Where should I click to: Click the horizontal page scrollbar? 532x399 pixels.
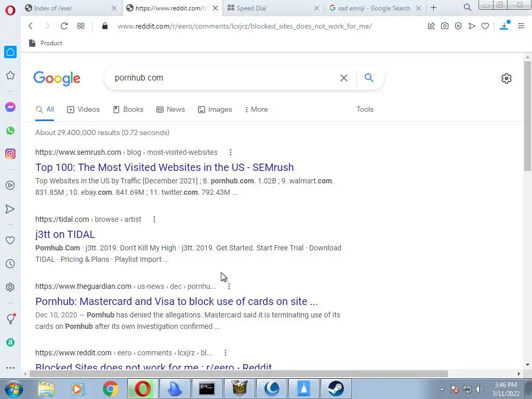(x=238, y=374)
